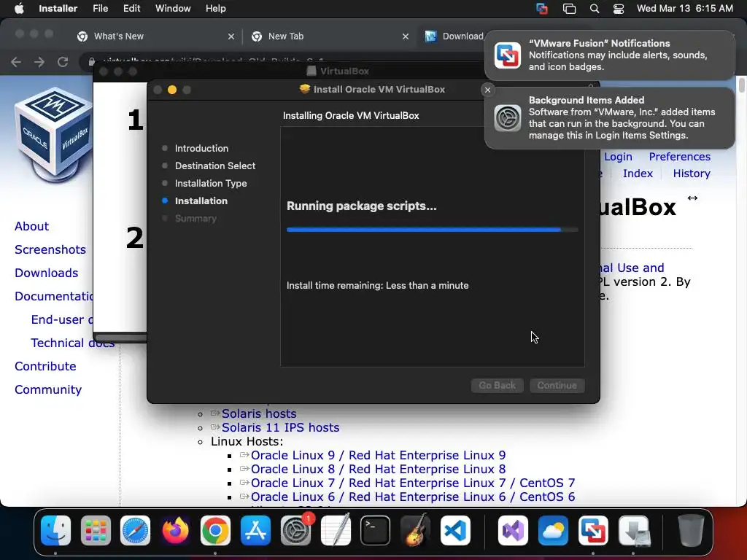Open the Edit menu
The image size is (747, 560).
click(131, 9)
